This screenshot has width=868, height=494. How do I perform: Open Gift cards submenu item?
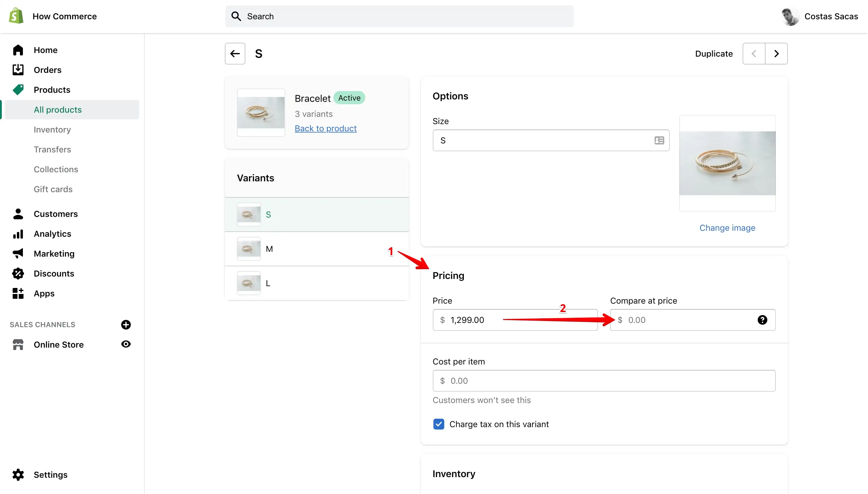pyautogui.click(x=53, y=189)
